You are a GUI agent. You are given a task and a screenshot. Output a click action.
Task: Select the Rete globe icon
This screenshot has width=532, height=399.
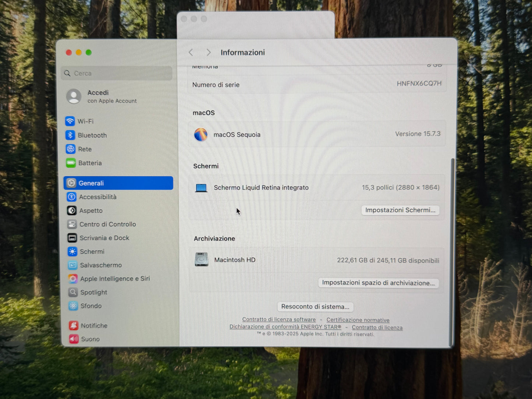70,149
